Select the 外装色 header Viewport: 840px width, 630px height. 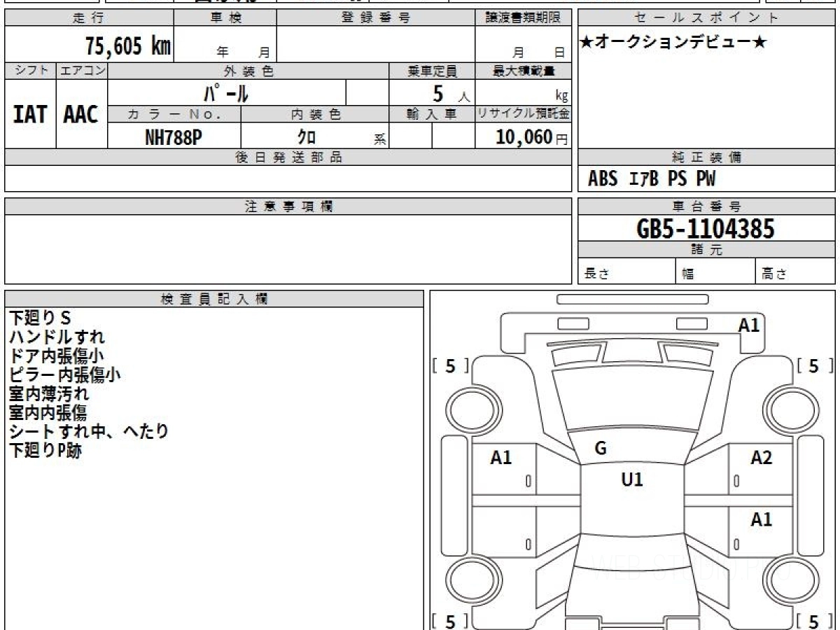(248, 71)
